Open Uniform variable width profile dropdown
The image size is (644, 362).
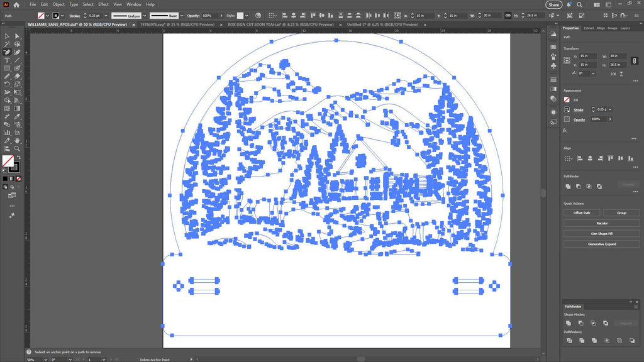coord(145,16)
